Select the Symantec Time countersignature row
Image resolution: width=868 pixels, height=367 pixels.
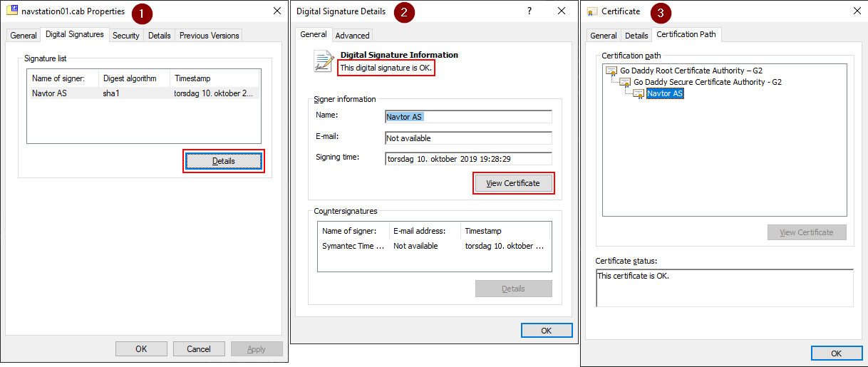point(434,246)
